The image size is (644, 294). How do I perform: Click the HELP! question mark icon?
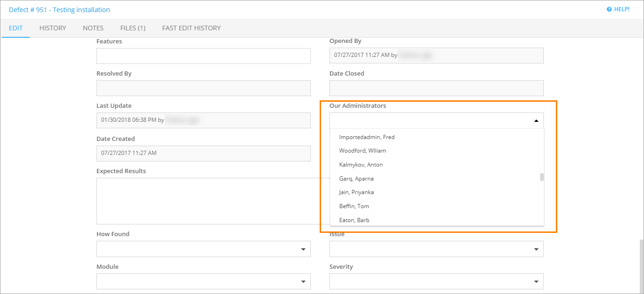tap(609, 9)
